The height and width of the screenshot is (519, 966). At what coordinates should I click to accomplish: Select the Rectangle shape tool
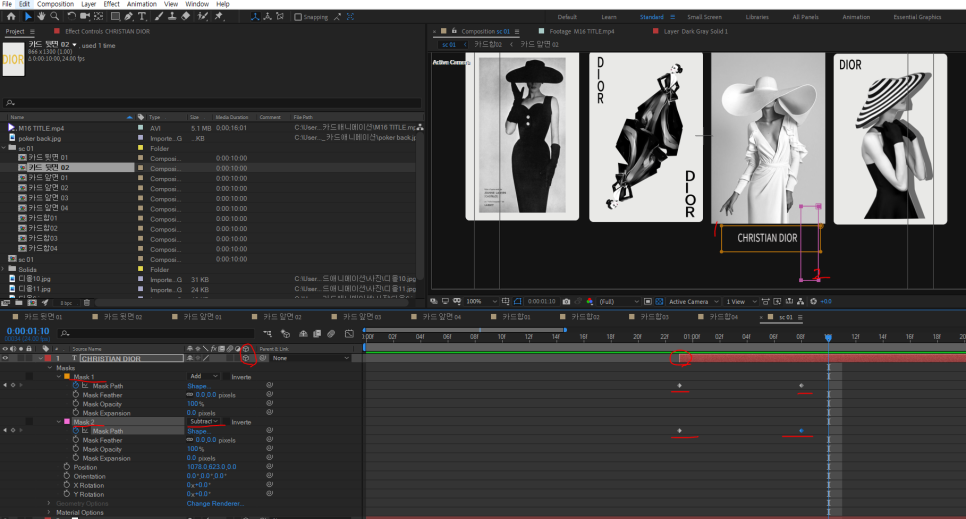pyautogui.click(x=115, y=17)
